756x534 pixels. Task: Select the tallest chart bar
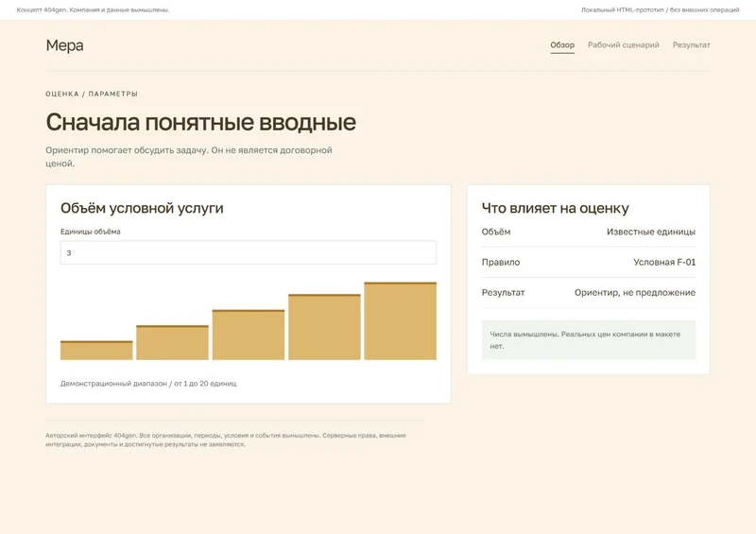(x=400, y=321)
